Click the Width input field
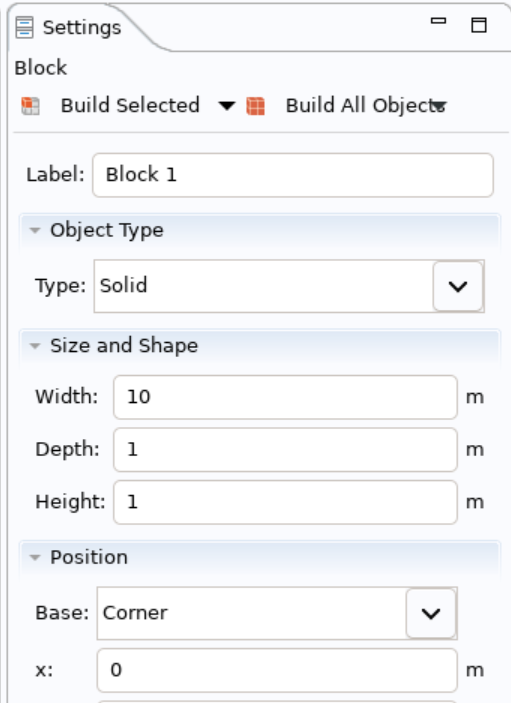511x703 pixels. coord(286,397)
